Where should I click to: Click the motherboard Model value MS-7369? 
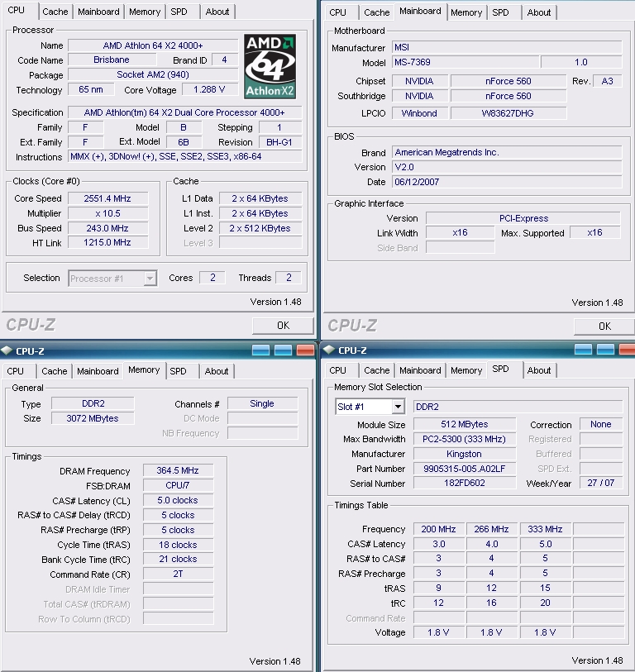tap(466, 62)
